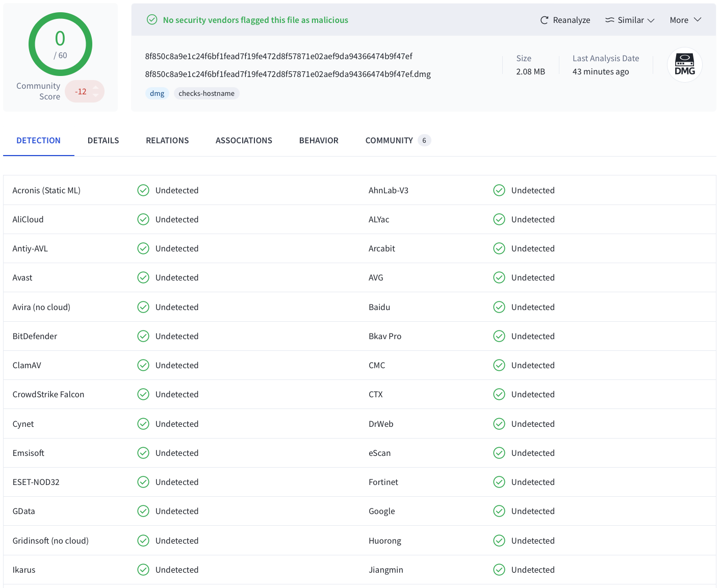
Task: Open the Relations tab
Action: coord(167,140)
